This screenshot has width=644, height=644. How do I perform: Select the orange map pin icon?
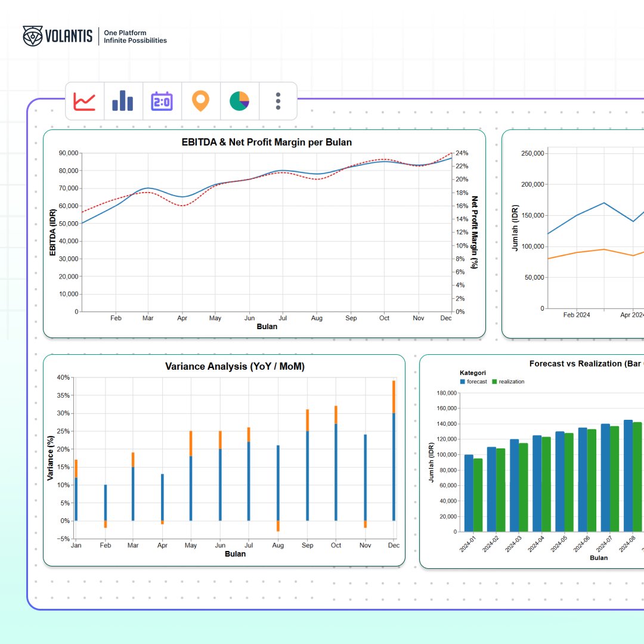200,101
